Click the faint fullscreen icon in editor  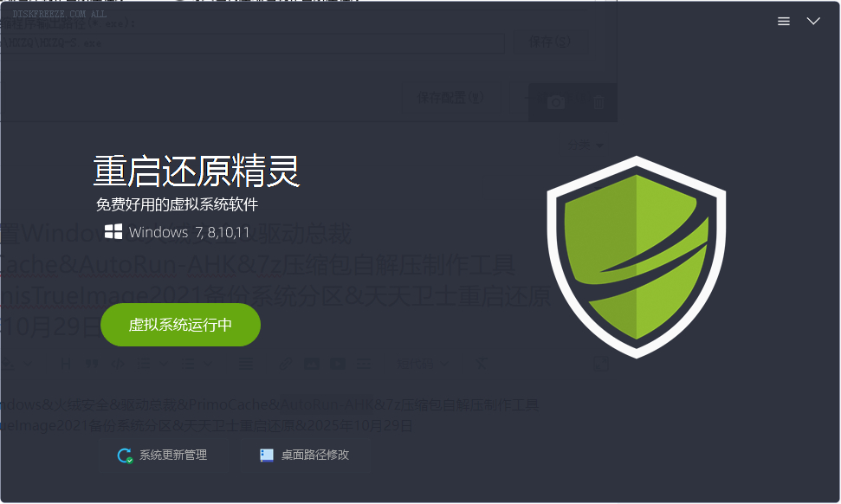pos(602,364)
